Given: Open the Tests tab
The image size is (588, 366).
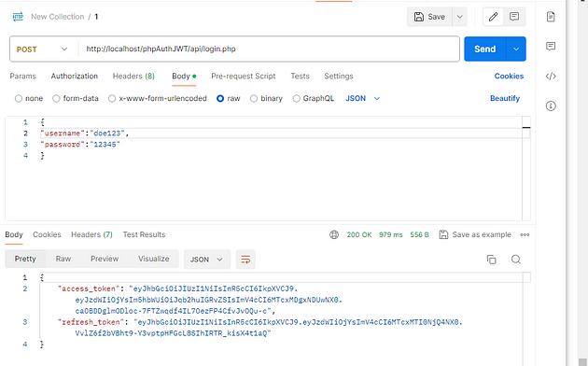Looking at the screenshot, I should coord(300,77).
